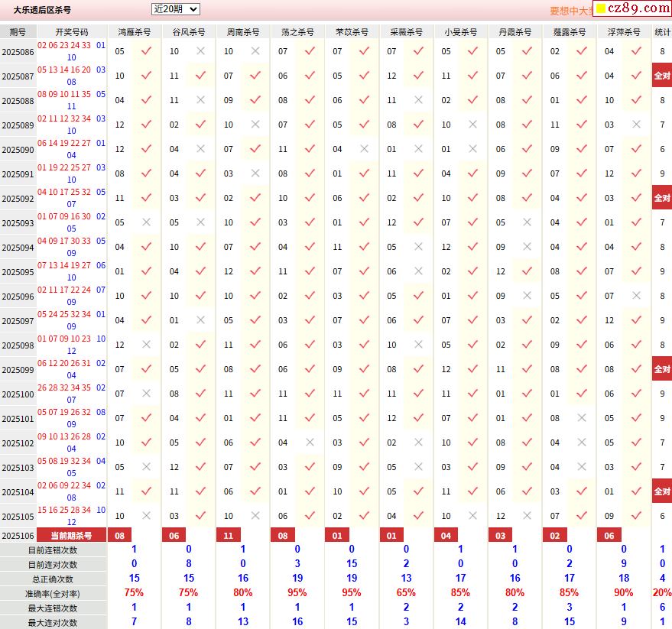Click the 准确率(全对率) row label

[53, 593]
